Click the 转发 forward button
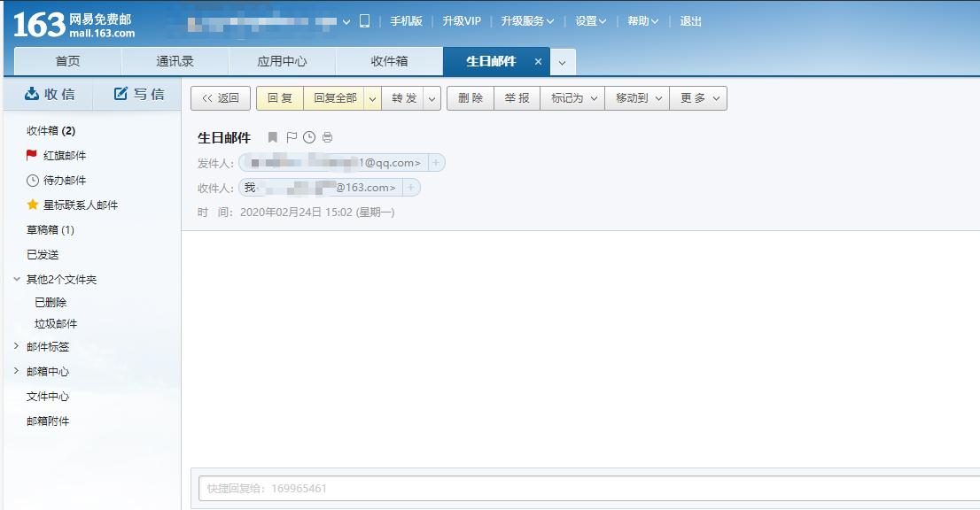980x510 pixels. tap(404, 98)
